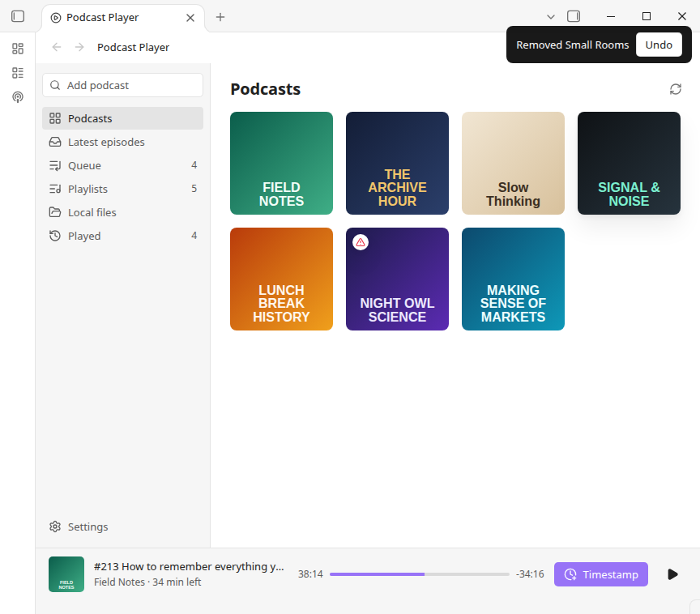Click the remaining time -34:16
The image size is (700, 614).
click(530, 574)
